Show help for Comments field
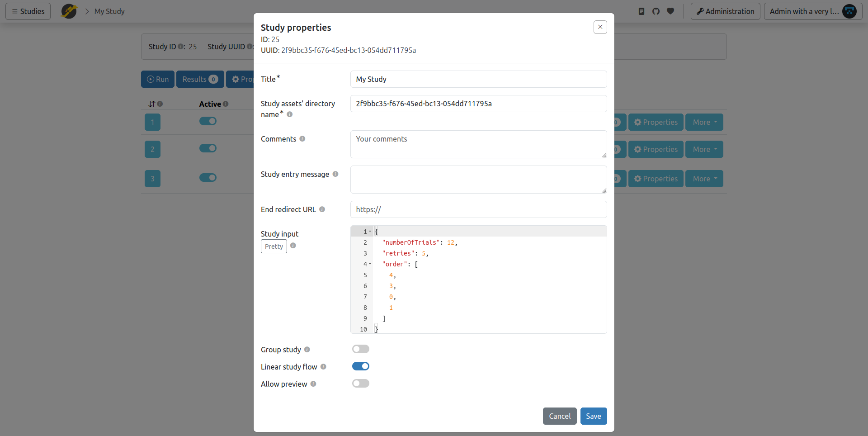Viewport: 868px width, 436px height. [x=302, y=139]
